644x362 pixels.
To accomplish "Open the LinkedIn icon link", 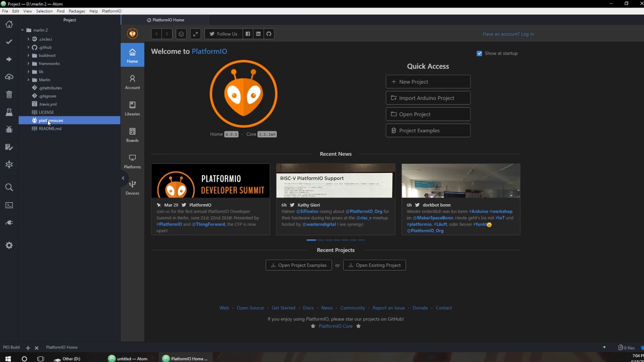I will (258, 34).
